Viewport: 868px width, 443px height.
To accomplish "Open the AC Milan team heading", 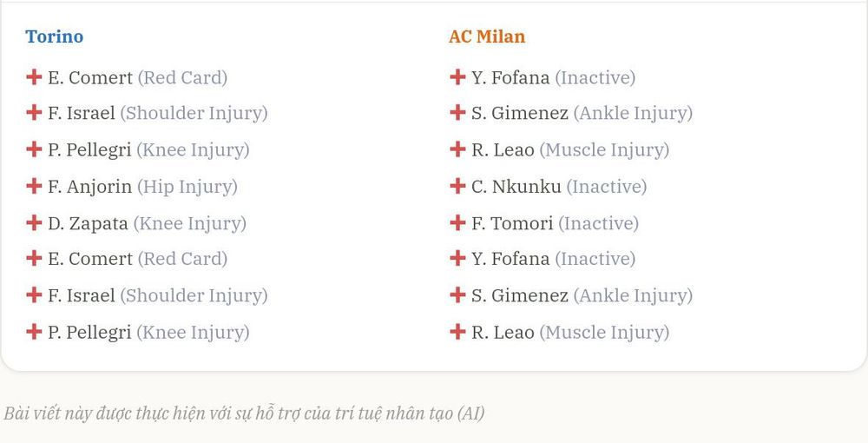I will (487, 36).
